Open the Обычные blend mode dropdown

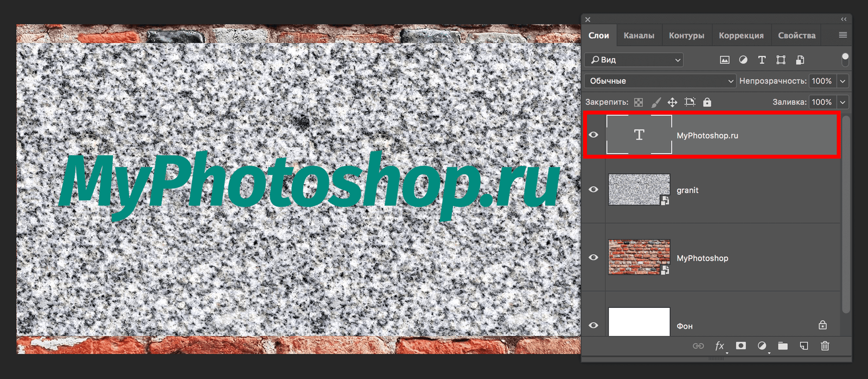pos(660,81)
